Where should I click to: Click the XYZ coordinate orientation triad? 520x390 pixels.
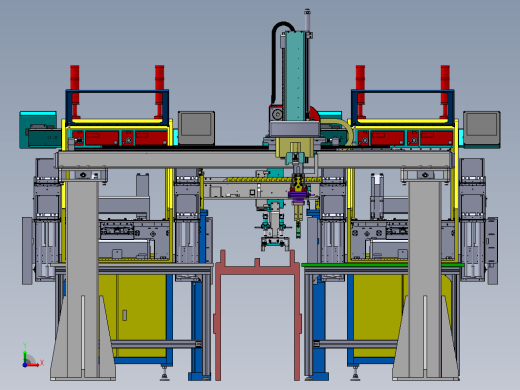(x=32, y=355)
